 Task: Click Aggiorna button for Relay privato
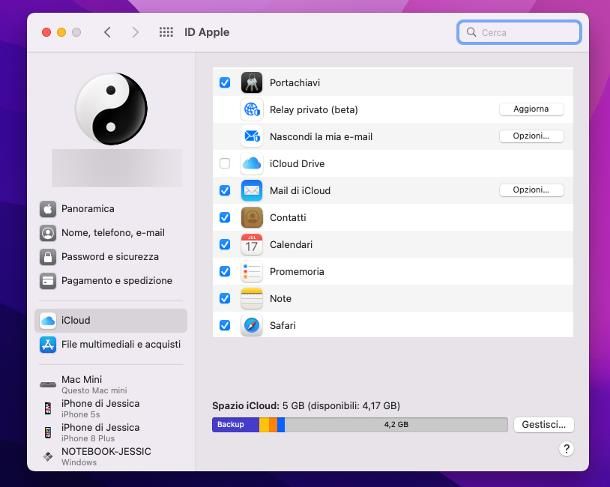[x=531, y=109]
